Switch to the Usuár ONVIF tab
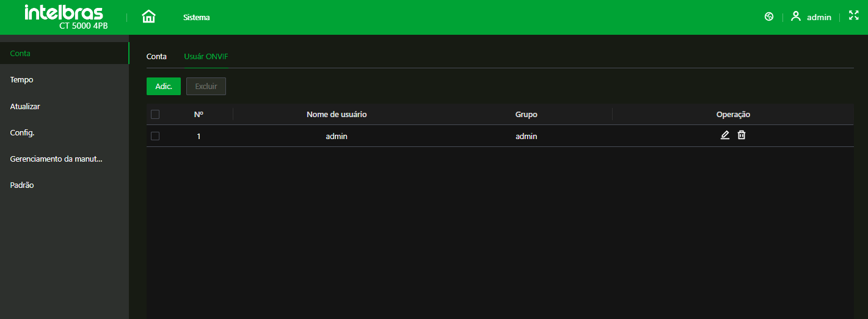Screen dimensions: 868x319 (206, 57)
